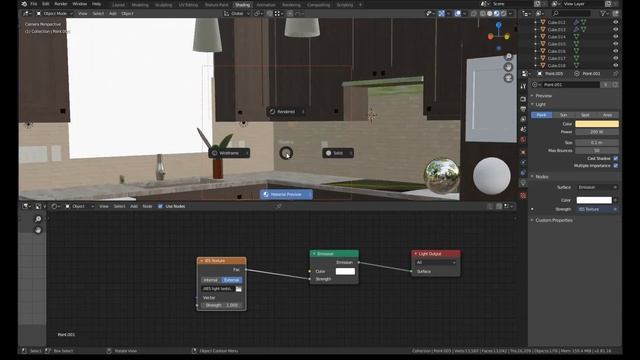The image size is (640, 360).
Task: Switch viewport to rendered shading icon
Action: click(504, 13)
